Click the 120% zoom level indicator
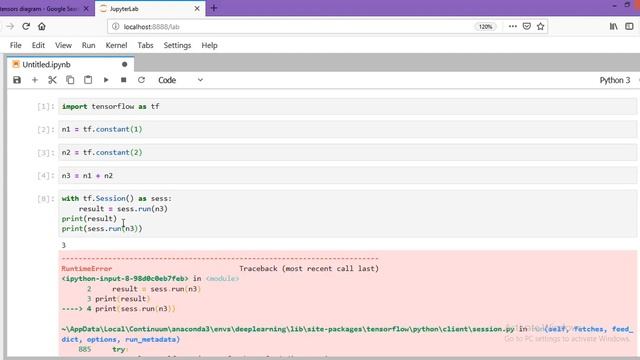This screenshot has width=640, height=360. coord(485,27)
